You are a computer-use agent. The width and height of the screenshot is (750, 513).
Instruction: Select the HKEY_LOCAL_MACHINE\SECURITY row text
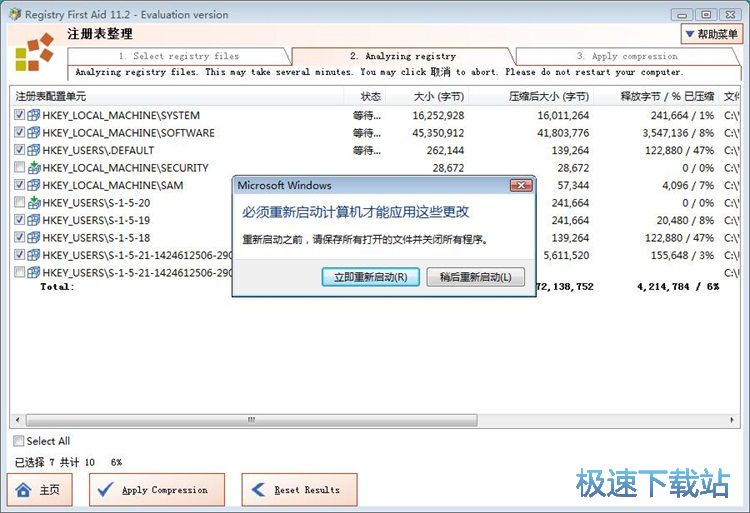coord(125,167)
